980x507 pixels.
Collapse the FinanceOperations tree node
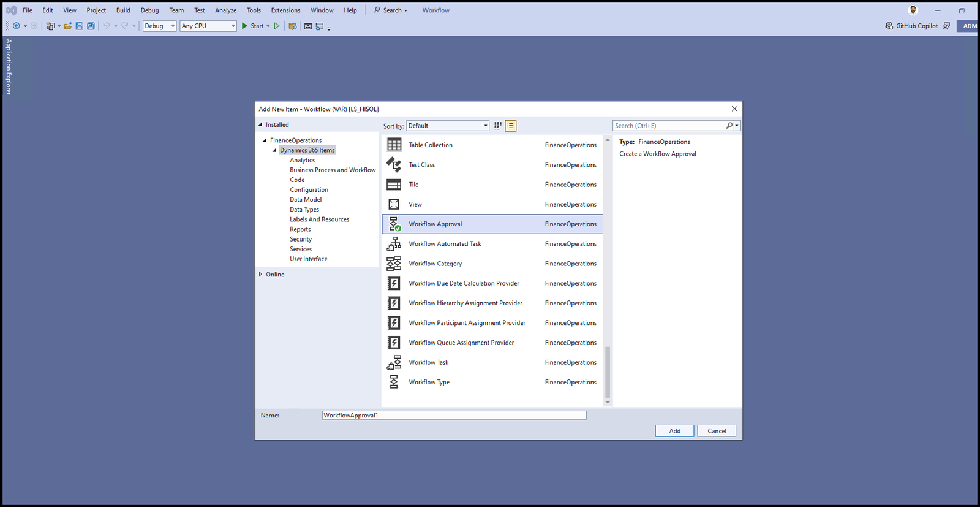click(x=265, y=140)
